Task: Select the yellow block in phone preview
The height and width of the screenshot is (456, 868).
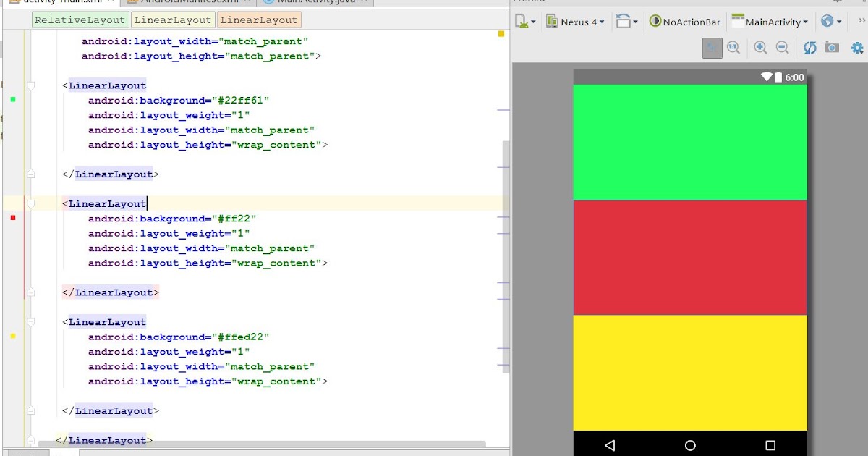Action: [690, 373]
